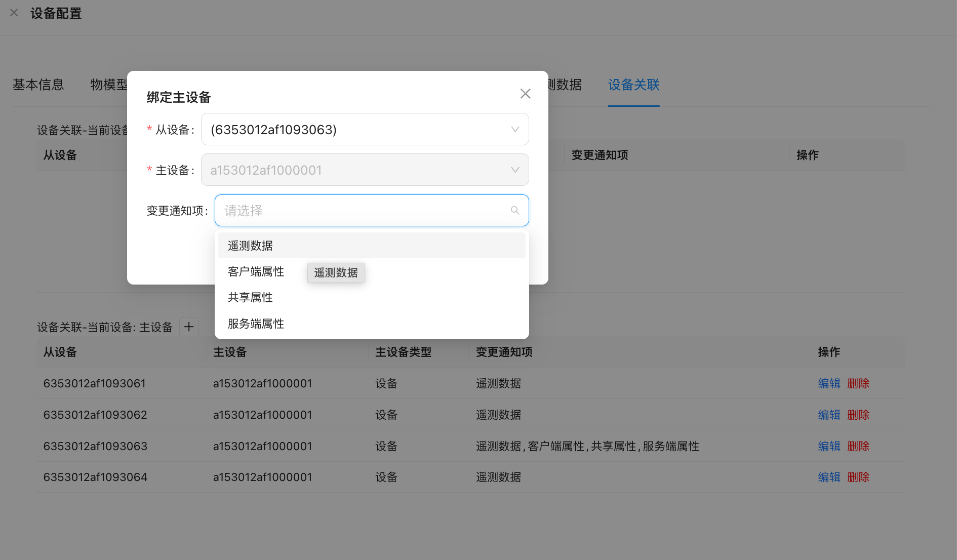Edit the row for device 6353012af1093061

click(x=829, y=384)
